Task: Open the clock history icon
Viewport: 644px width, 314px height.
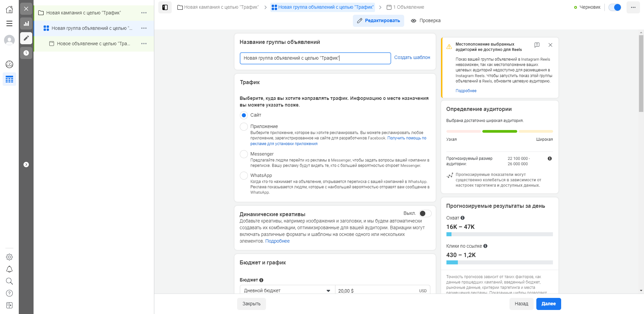Action: [26, 53]
